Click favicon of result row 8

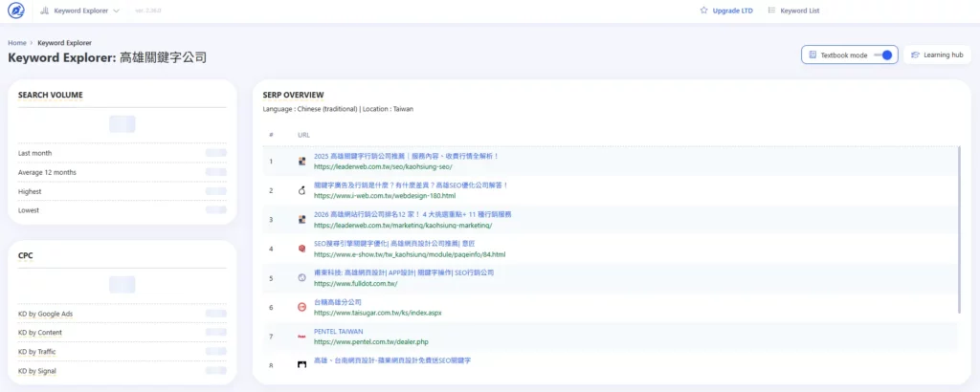pyautogui.click(x=301, y=364)
